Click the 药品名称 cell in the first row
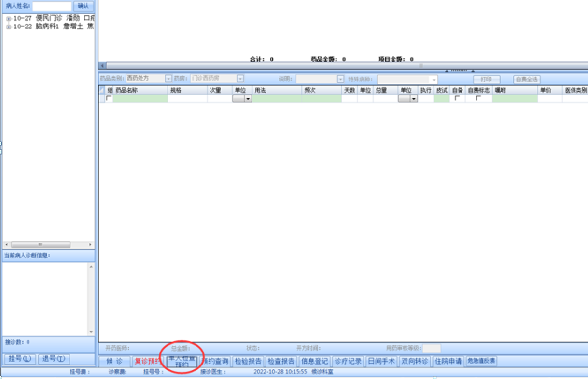Viewport: 588px width, 379px height. coord(140,98)
